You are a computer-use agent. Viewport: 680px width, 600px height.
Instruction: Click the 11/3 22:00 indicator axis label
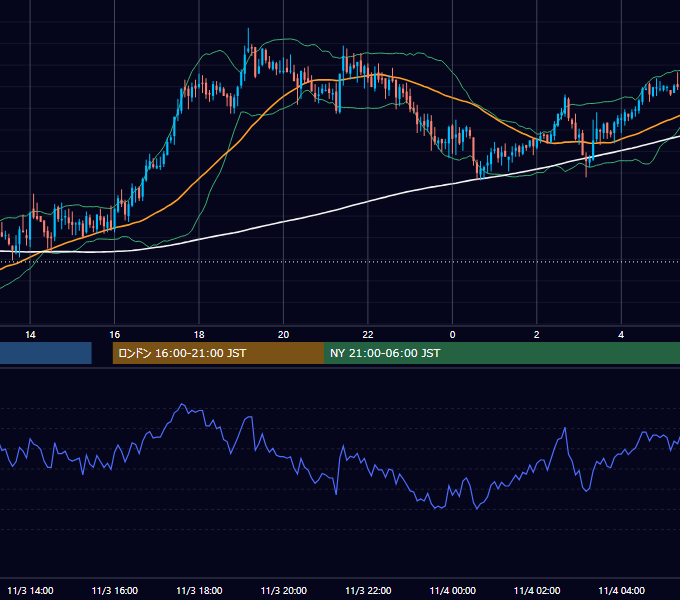point(368,590)
